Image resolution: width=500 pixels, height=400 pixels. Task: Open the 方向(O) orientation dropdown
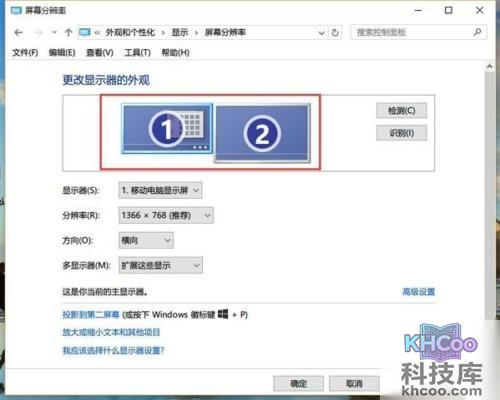(x=146, y=240)
